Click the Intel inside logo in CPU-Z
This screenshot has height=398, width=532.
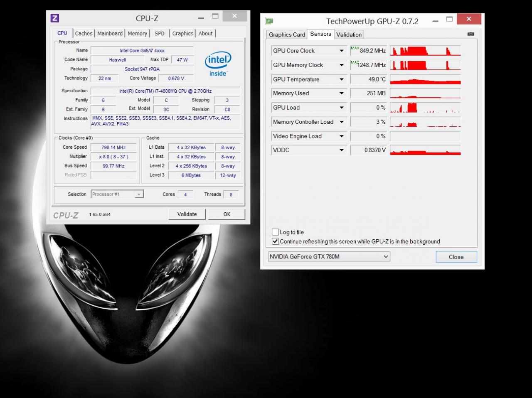(x=218, y=64)
